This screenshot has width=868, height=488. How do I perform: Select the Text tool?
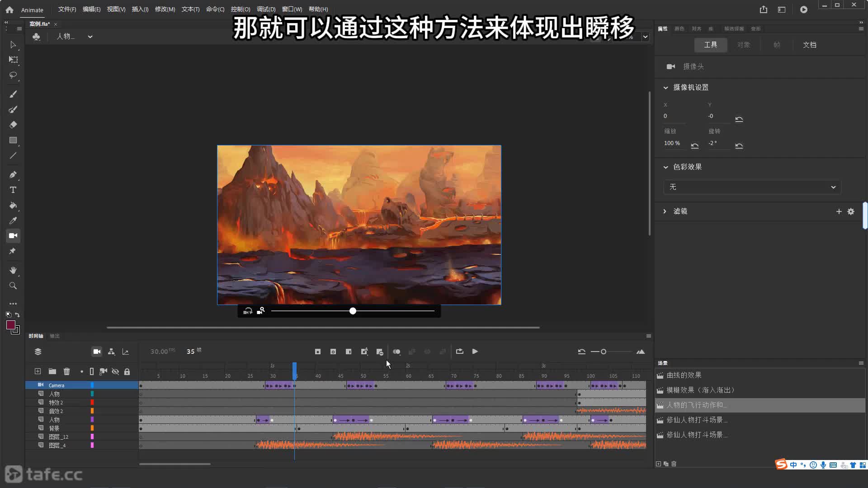click(x=13, y=190)
